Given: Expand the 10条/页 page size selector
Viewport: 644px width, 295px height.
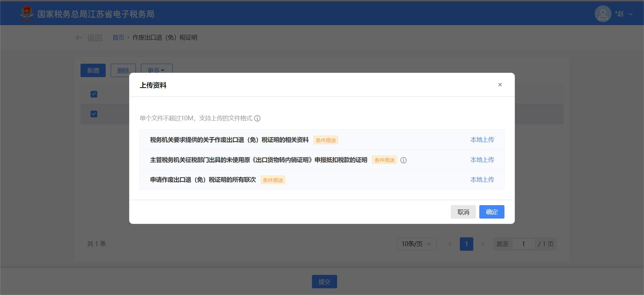Looking at the screenshot, I should [417, 244].
